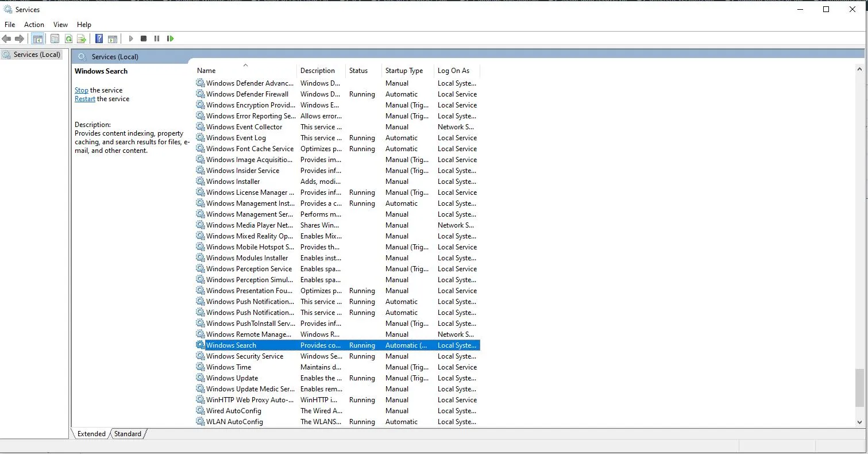Select the Windows Presentation Foundation row

[x=338, y=291]
